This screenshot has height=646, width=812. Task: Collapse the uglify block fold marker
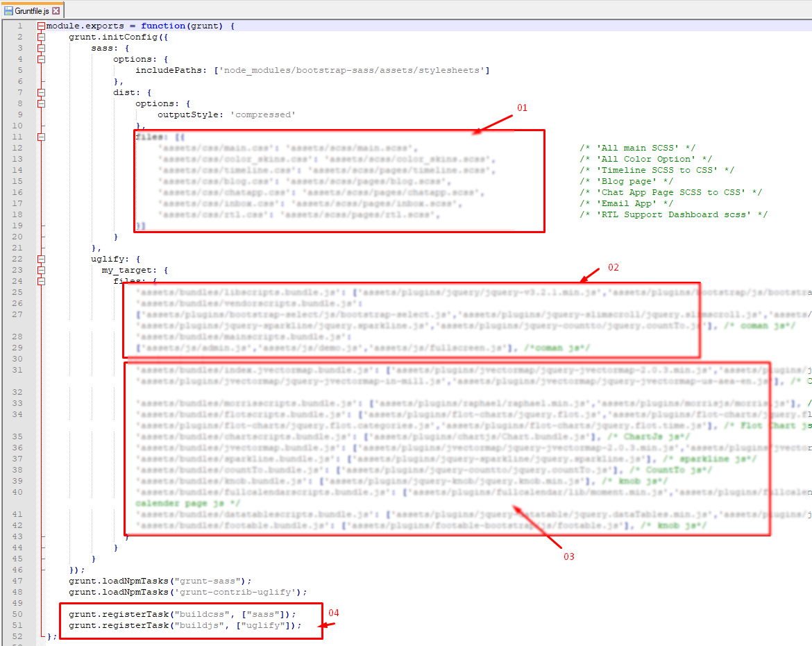(x=41, y=259)
